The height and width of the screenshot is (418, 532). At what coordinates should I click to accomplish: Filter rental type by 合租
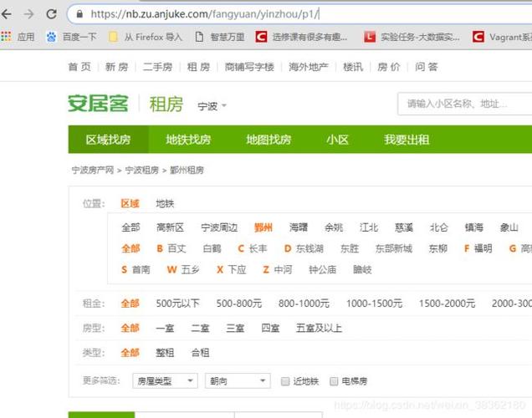[x=200, y=353]
